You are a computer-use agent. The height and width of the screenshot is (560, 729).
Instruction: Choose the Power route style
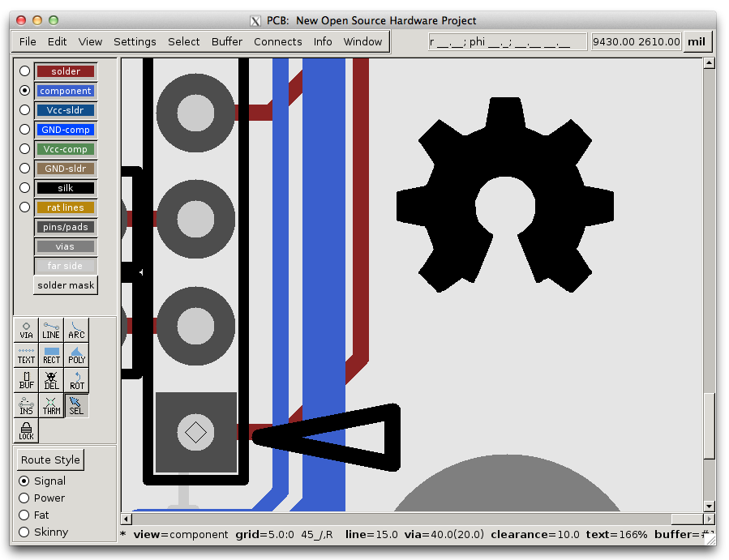tap(24, 498)
